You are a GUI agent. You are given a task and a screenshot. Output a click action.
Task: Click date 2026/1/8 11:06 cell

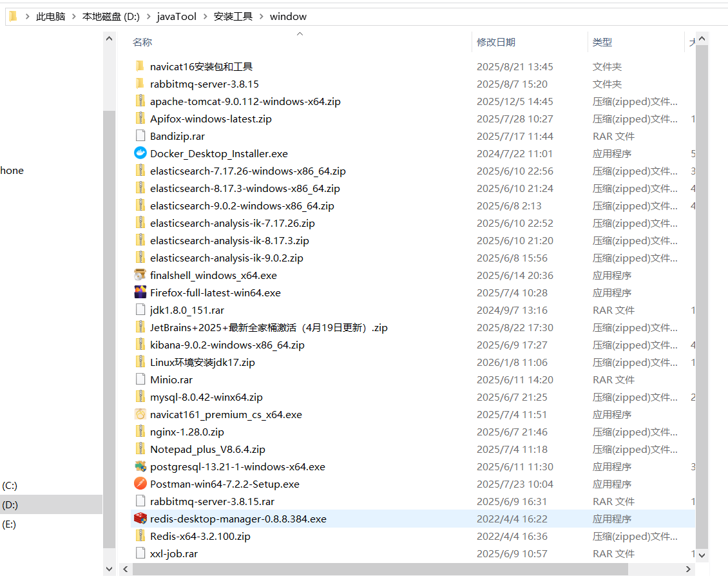point(512,363)
